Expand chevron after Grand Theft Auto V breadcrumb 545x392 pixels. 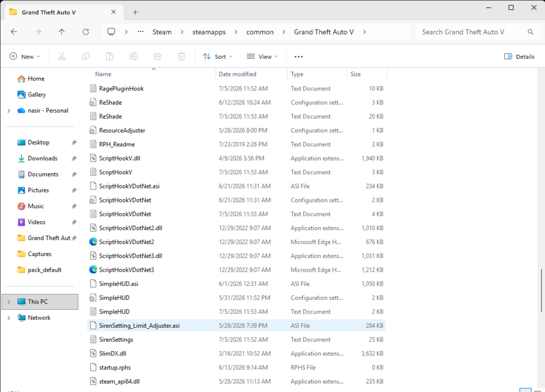click(x=364, y=32)
